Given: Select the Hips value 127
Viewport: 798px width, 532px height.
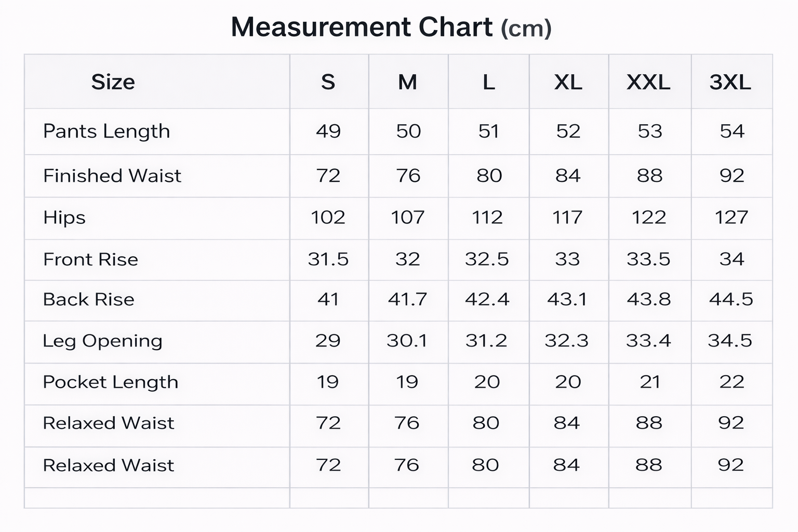Looking at the screenshot, I should coord(731,217).
